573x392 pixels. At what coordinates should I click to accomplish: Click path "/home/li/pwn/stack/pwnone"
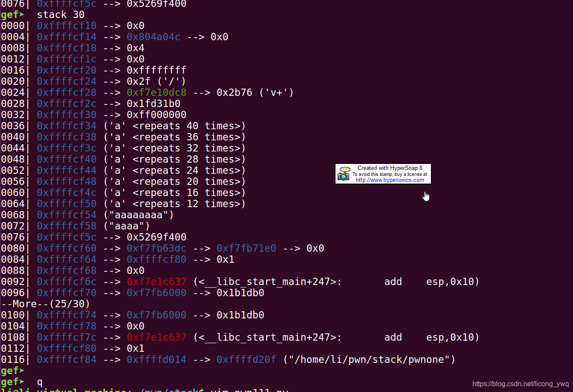click(369, 359)
